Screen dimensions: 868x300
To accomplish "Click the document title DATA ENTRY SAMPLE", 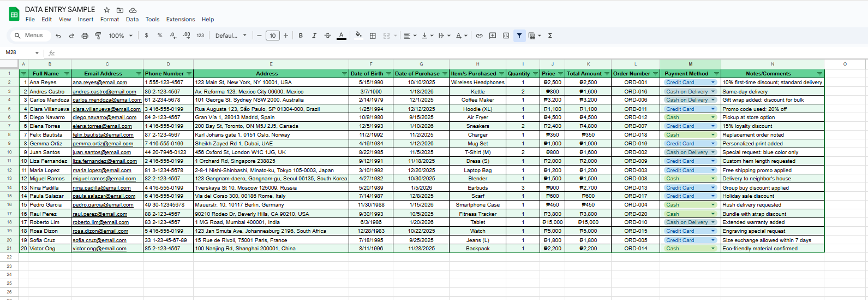I will pyautogui.click(x=60, y=9).
